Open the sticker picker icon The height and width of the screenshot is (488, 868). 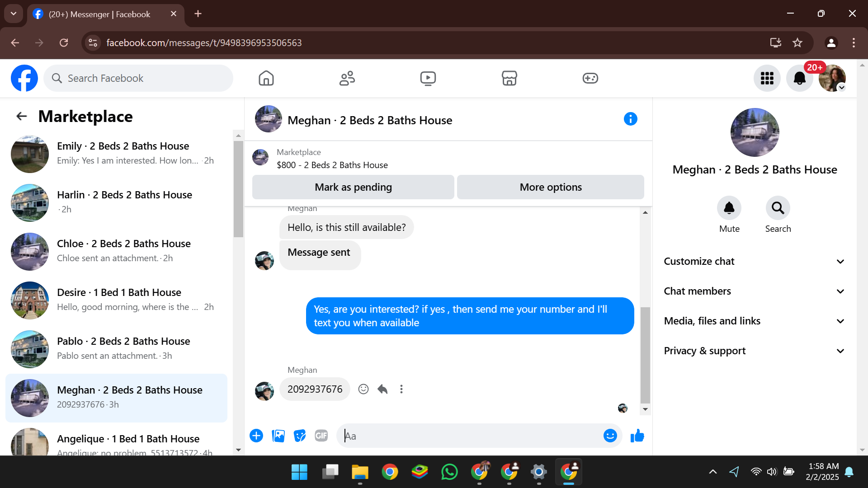click(299, 436)
